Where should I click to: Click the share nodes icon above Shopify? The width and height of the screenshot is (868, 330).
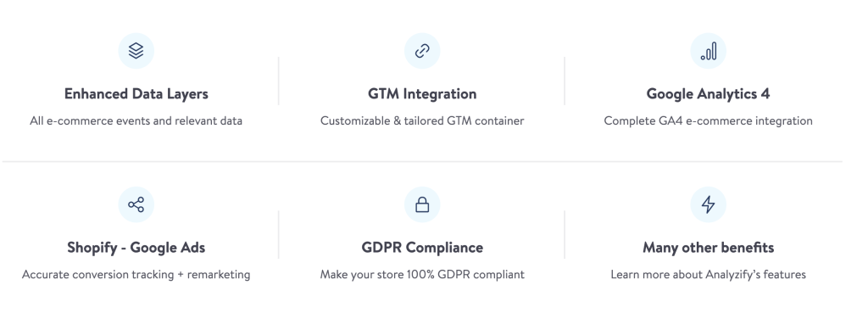[136, 204]
